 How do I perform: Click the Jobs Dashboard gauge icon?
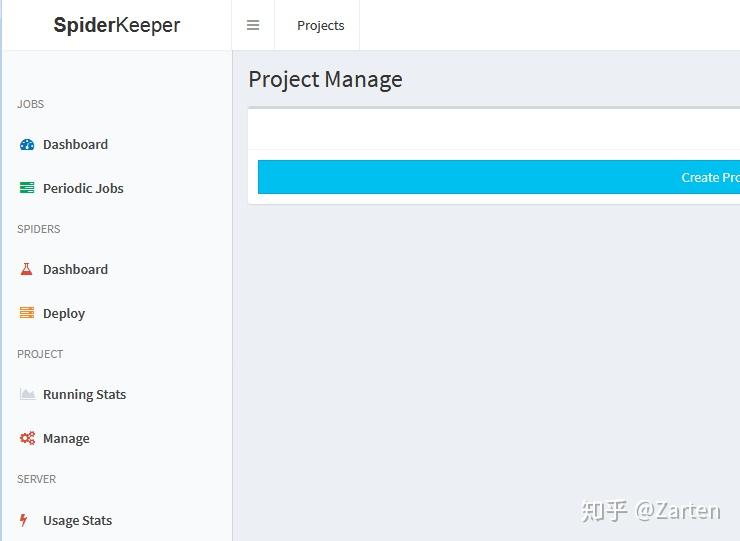pyautogui.click(x=27, y=144)
